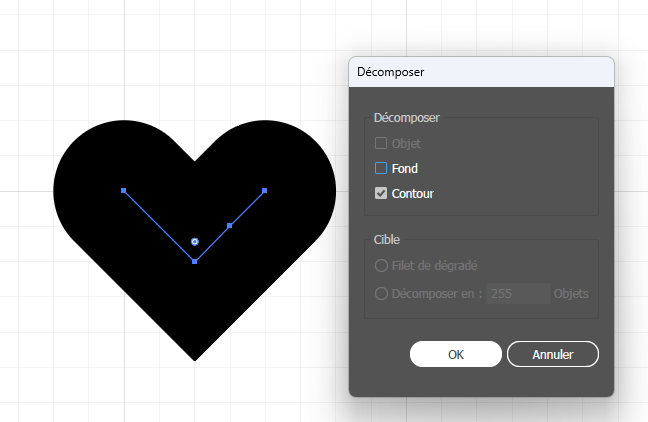
Task: Enable the Fond checkbox
Action: 381,169
